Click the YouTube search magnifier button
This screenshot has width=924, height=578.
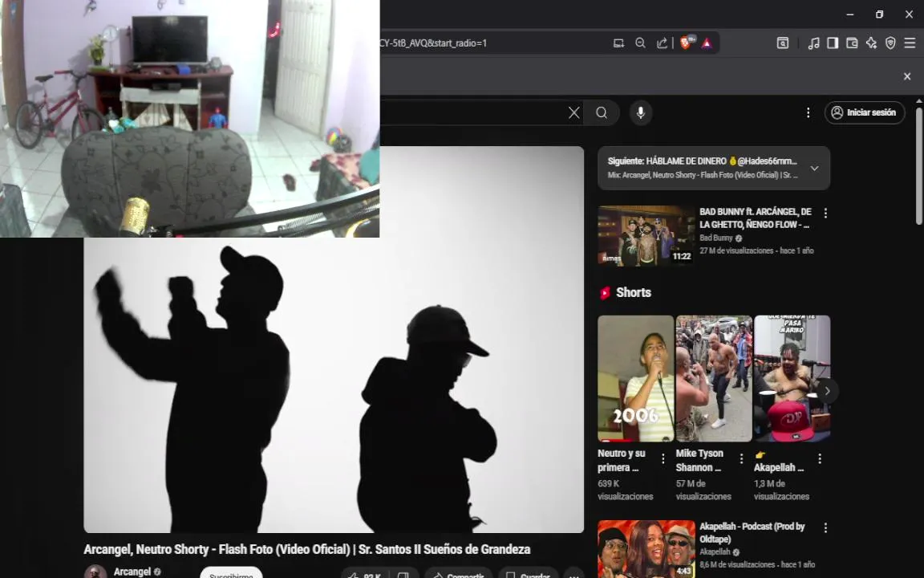click(602, 112)
